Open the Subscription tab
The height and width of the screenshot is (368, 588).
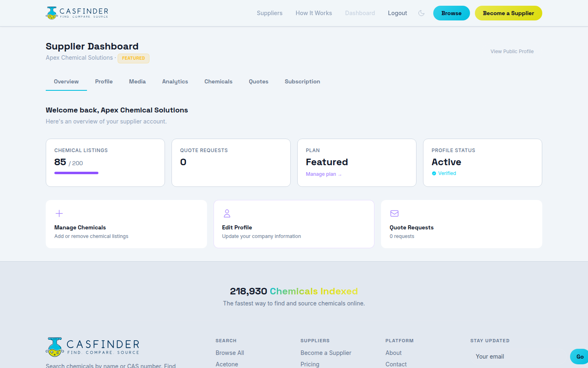(x=302, y=81)
